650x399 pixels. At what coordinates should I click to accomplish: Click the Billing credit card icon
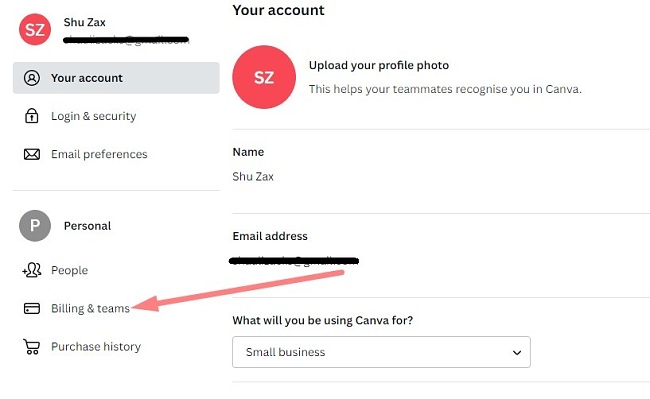click(32, 308)
